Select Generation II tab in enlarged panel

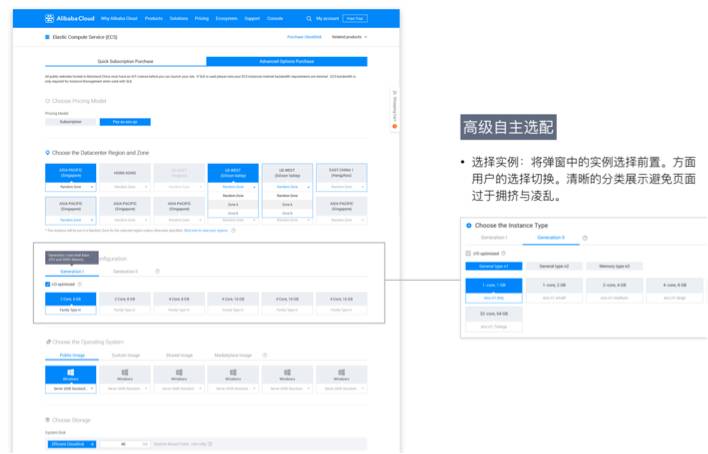click(551, 238)
